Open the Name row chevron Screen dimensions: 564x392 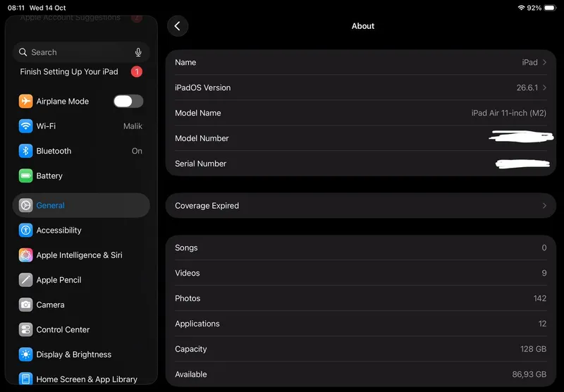(x=544, y=62)
